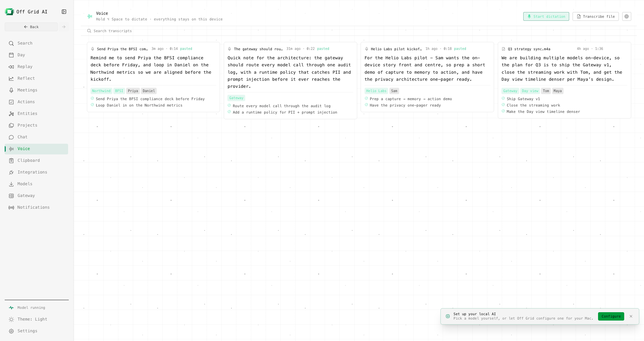The image size is (644, 341).
Task: Click microphone icon on gateway transcript card
Action: [230, 49]
